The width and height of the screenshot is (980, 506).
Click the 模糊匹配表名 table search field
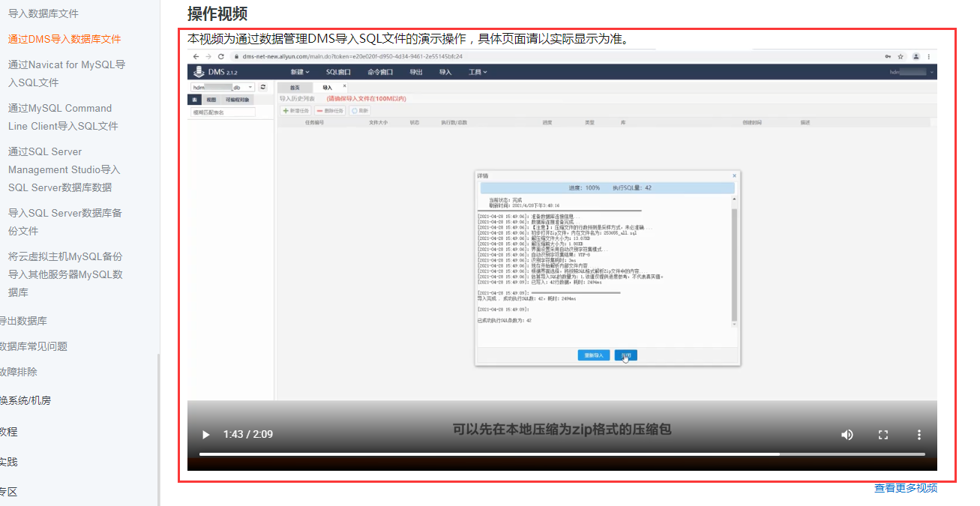[x=223, y=112]
